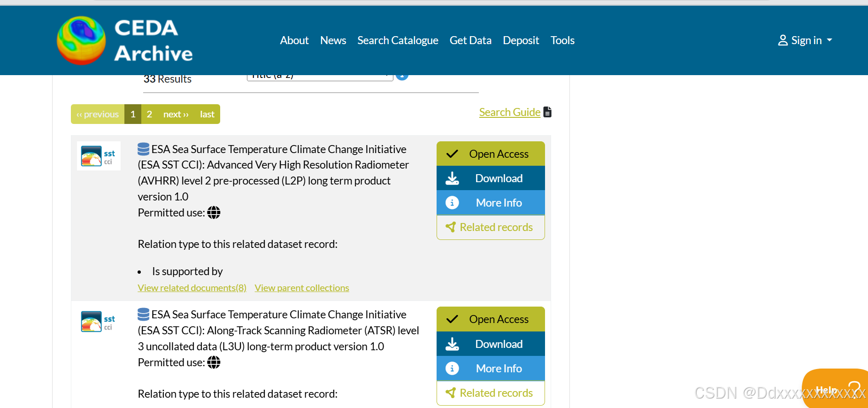The width and height of the screenshot is (868, 408).
Task: Click the info icon beside sort dropdown
Action: 402,77
